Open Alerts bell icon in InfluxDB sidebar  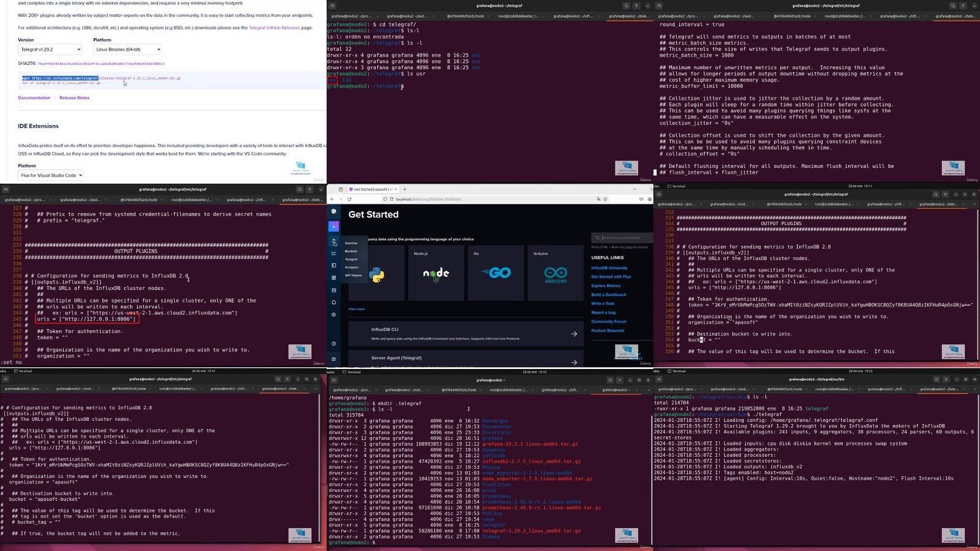click(334, 302)
